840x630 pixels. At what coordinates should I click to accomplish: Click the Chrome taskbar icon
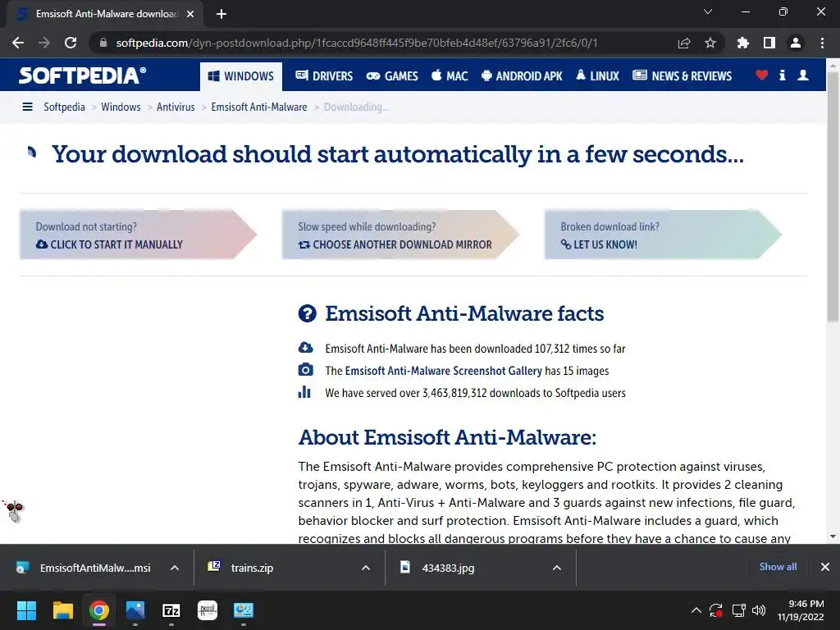(99, 610)
